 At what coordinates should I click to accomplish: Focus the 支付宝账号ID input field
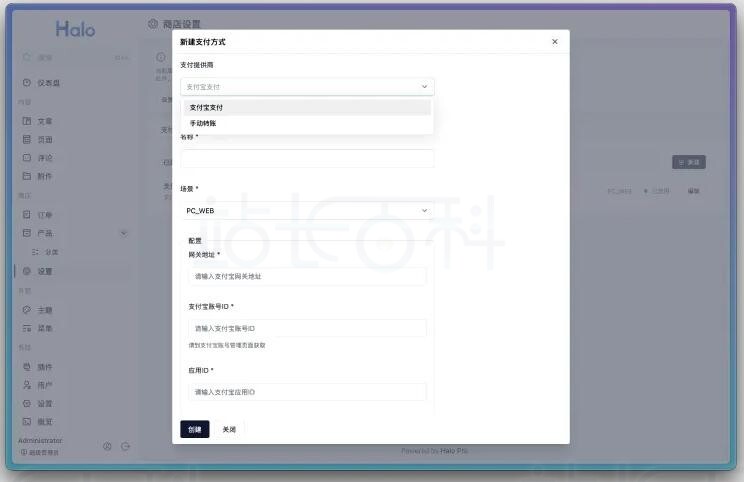(x=307, y=328)
